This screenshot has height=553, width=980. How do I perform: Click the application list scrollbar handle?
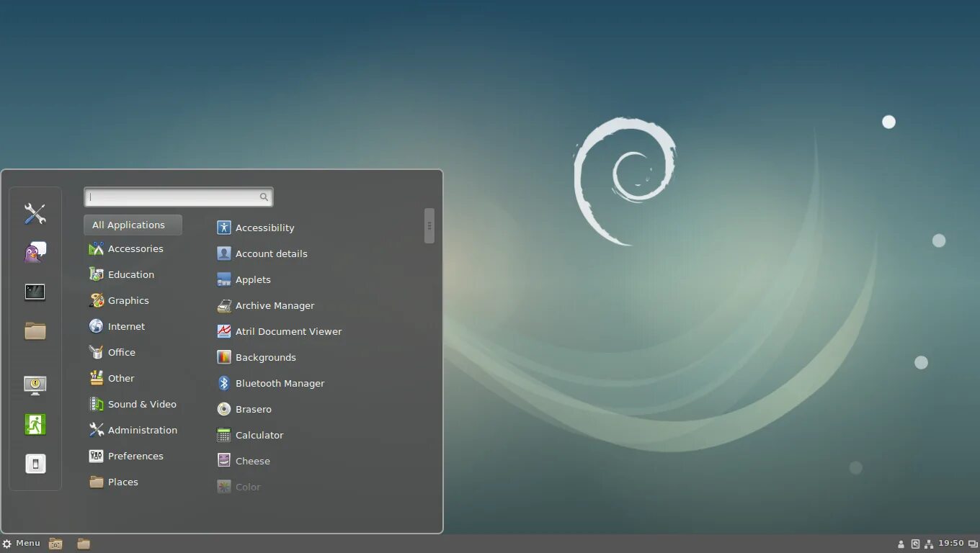tap(429, 225)
